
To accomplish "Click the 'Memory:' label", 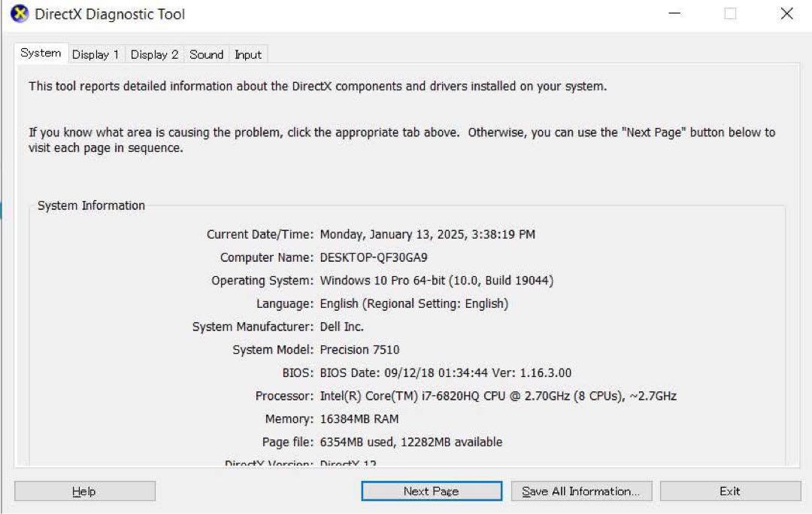I will point(289,419).
